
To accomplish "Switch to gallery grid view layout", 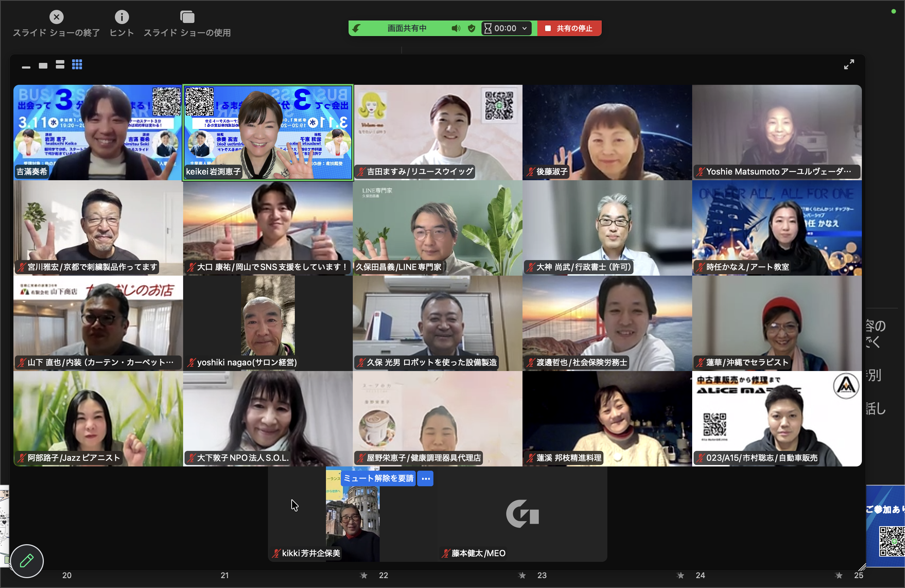I will click(77, 65).
